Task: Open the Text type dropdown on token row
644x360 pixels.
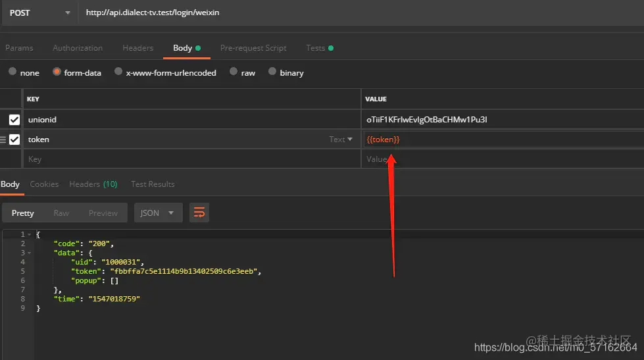Action: (x=341, y=140)
